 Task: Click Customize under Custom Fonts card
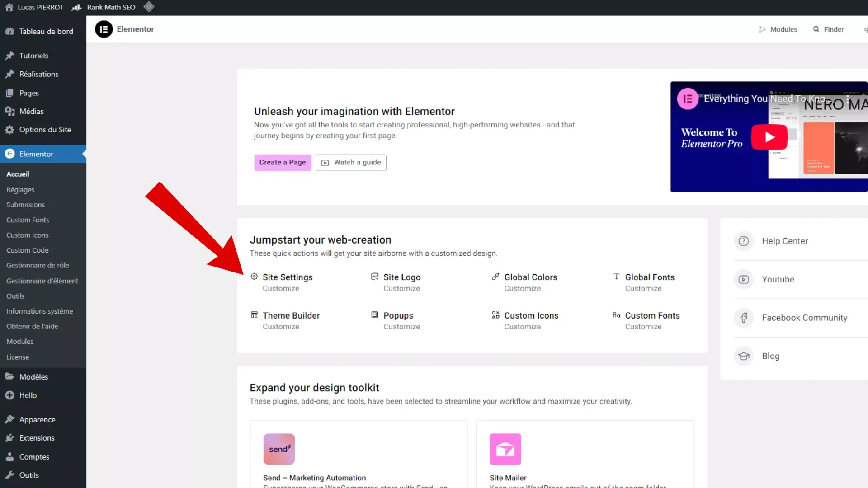coord(643,327)
